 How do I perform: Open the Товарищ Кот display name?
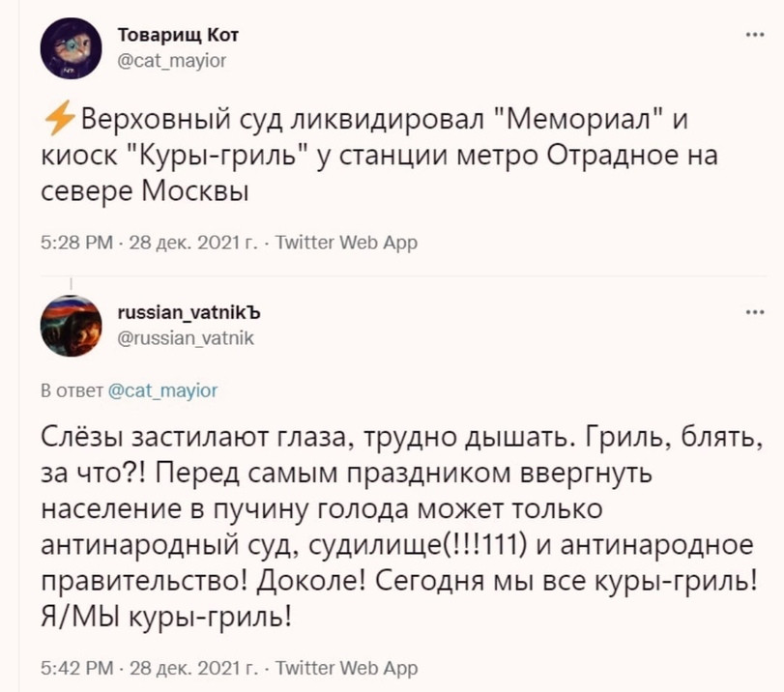click(x=177, y=35)
